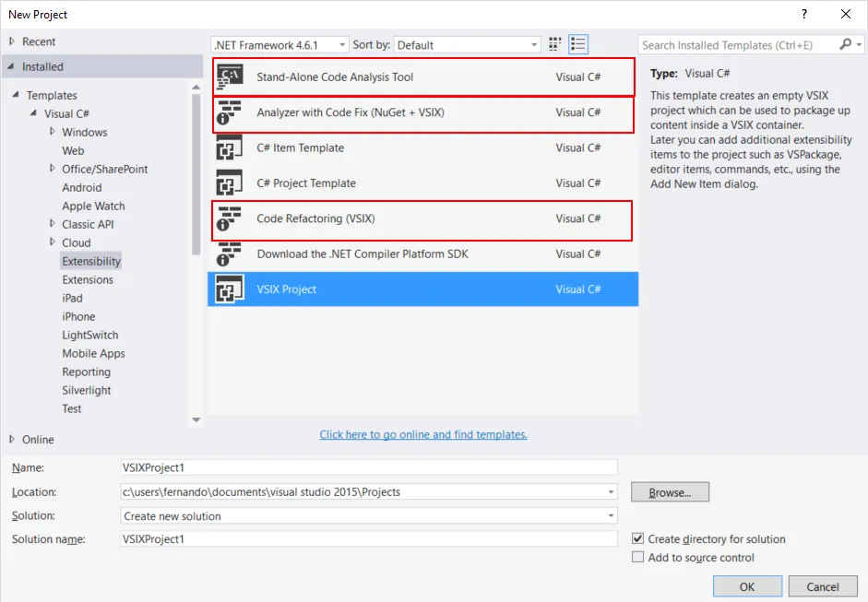
Task: Click the search magnifier icon
Action: pos(846,44)
